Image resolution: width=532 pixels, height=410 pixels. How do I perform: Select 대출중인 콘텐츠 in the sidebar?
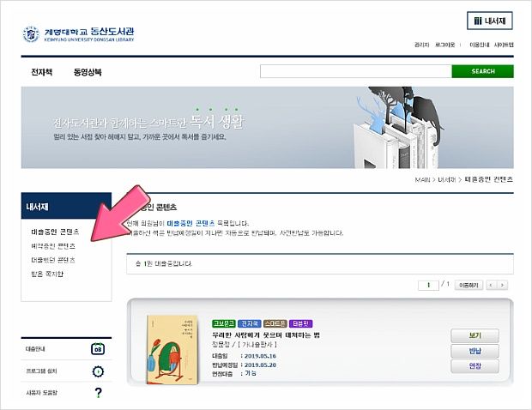click(55, 232)
